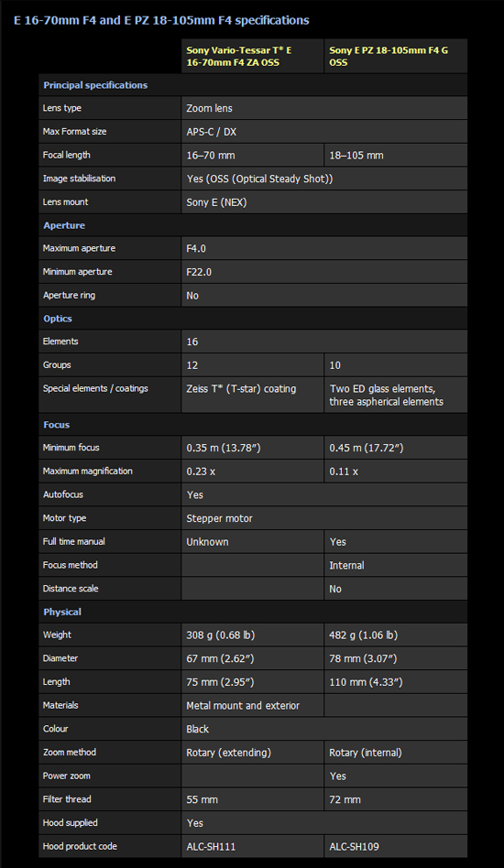Click the Rotary (extending) zoom method cell
Image resolution: width=504 pixels, height=868 pixels.
[x=253, y=753]
